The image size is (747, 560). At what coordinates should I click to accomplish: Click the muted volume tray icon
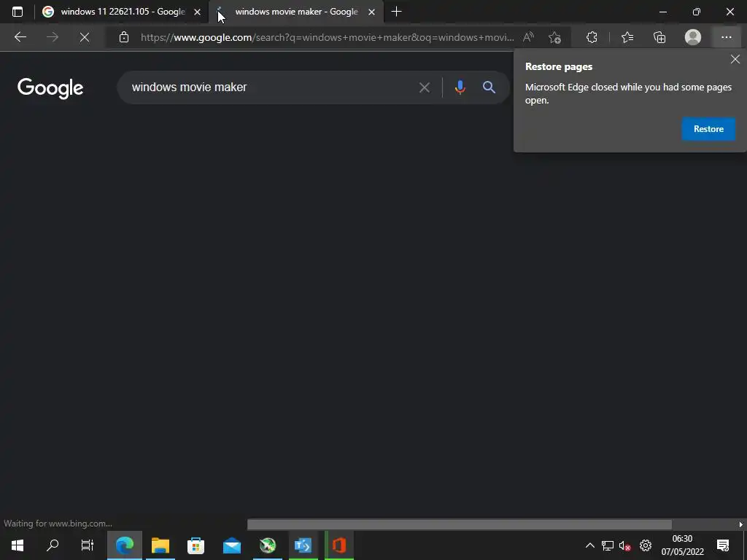coord(625,545)
